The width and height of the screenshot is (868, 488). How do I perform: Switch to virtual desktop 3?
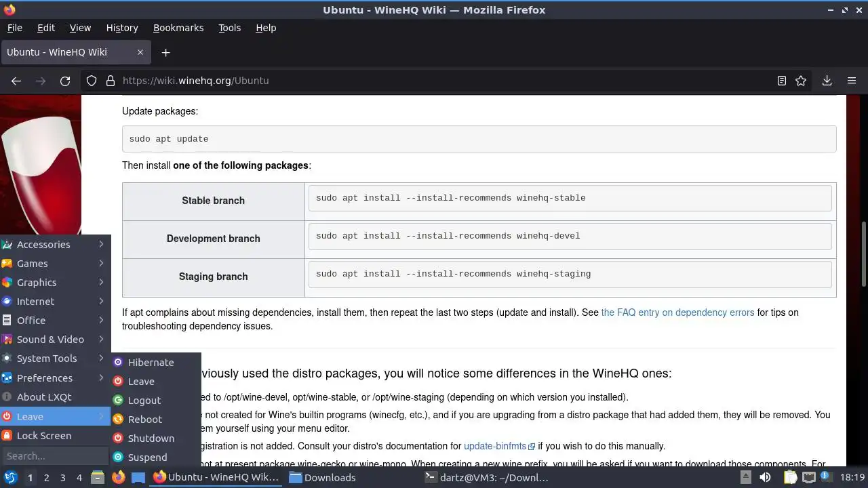pos(63,478)
